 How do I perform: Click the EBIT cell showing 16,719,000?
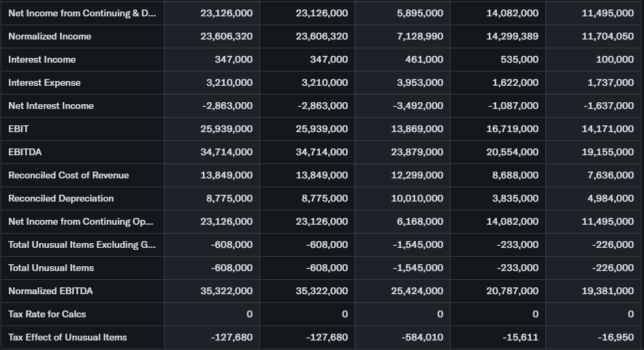click(512, 129)
